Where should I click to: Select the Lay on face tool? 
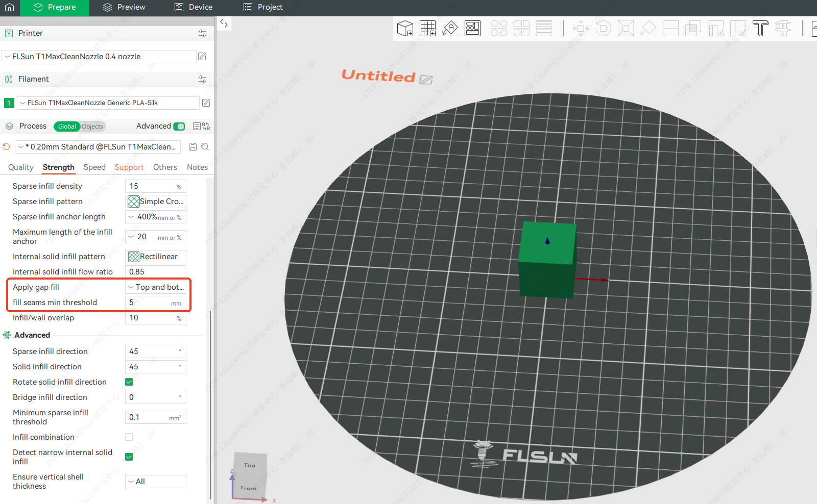[x=648, y=28]
